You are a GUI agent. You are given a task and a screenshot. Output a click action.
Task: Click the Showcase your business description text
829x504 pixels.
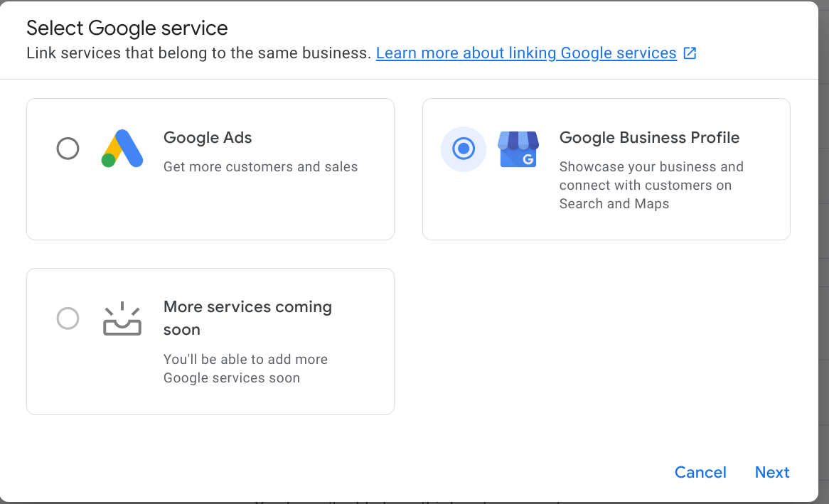point(651,185)
